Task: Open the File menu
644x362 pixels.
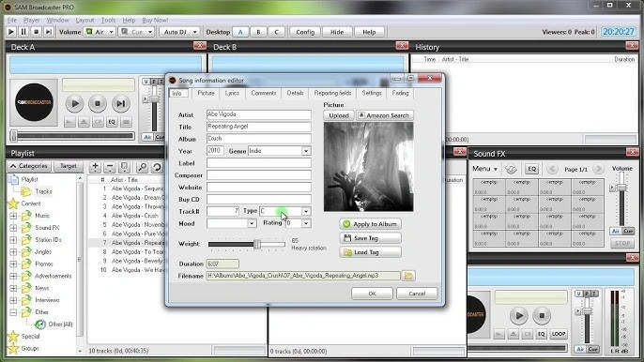Action: click(x=12, y=20)
